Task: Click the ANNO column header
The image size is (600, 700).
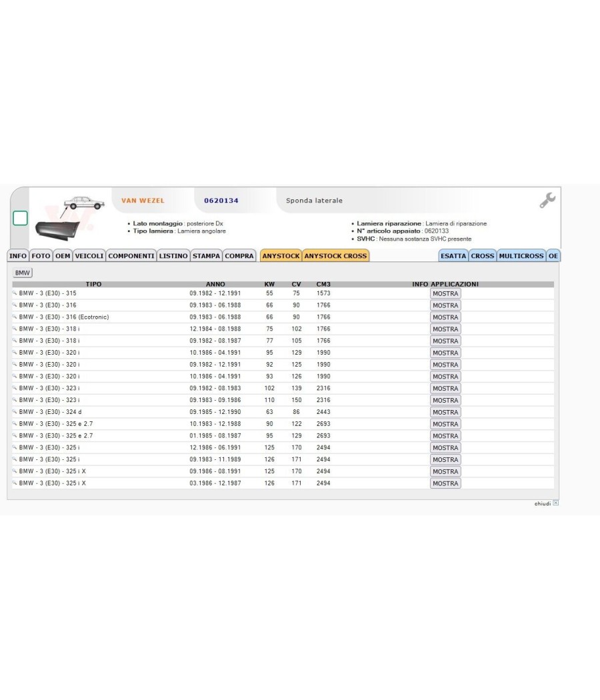Action: (215, 284)
